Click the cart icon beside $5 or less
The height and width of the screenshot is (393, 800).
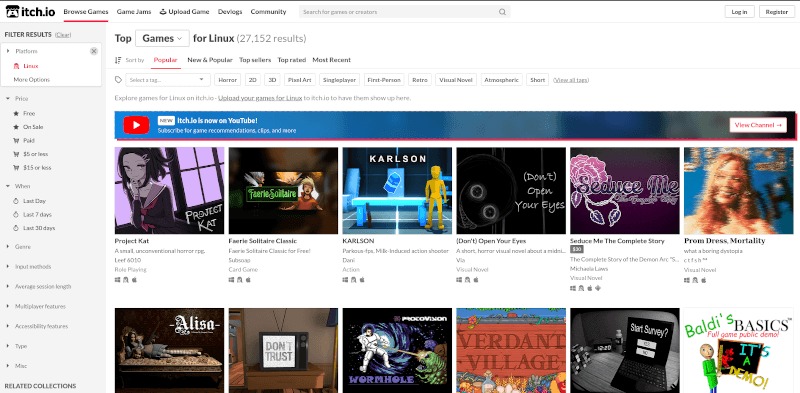(16, 154)
